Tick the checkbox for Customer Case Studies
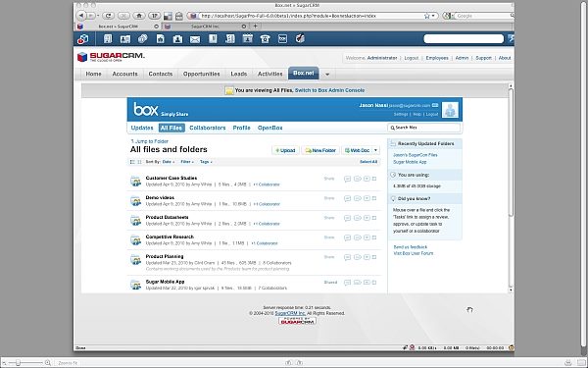 point(374,179)
